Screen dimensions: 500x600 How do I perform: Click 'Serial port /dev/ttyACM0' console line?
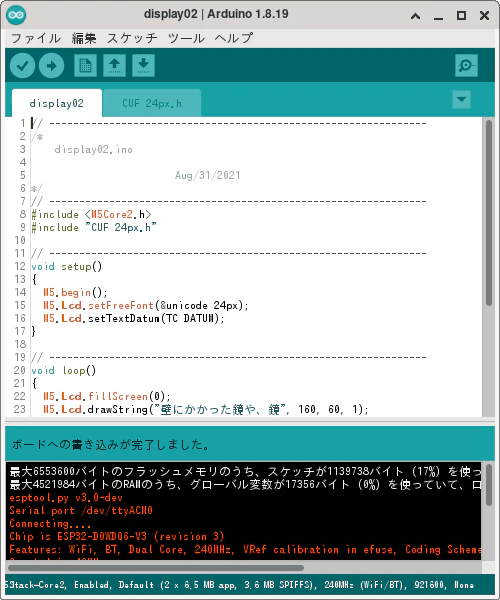81,510
